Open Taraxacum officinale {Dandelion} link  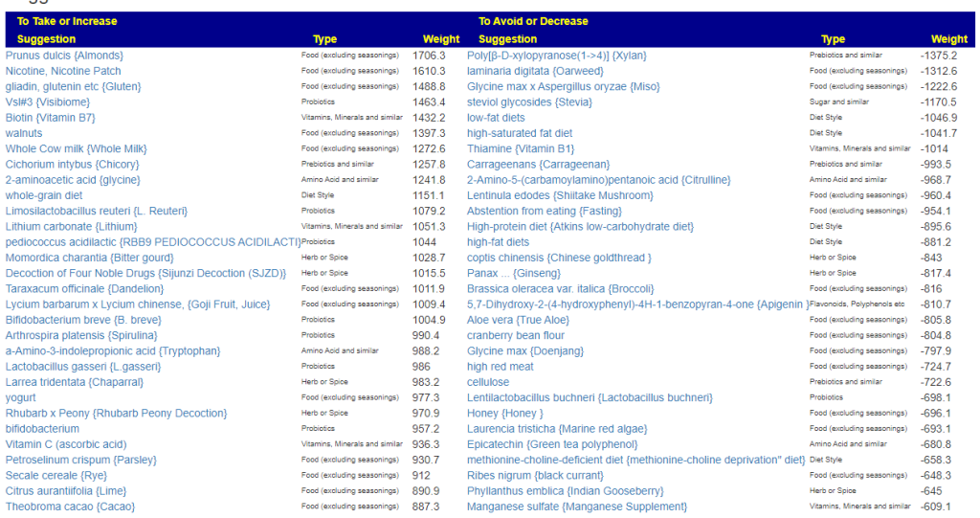pos(84,289)
